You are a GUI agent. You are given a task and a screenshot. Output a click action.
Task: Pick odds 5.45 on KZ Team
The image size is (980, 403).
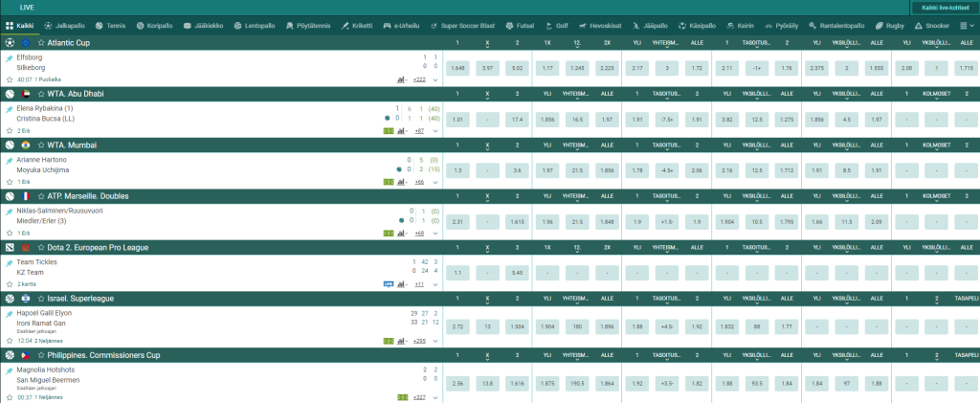click(517, 272)
